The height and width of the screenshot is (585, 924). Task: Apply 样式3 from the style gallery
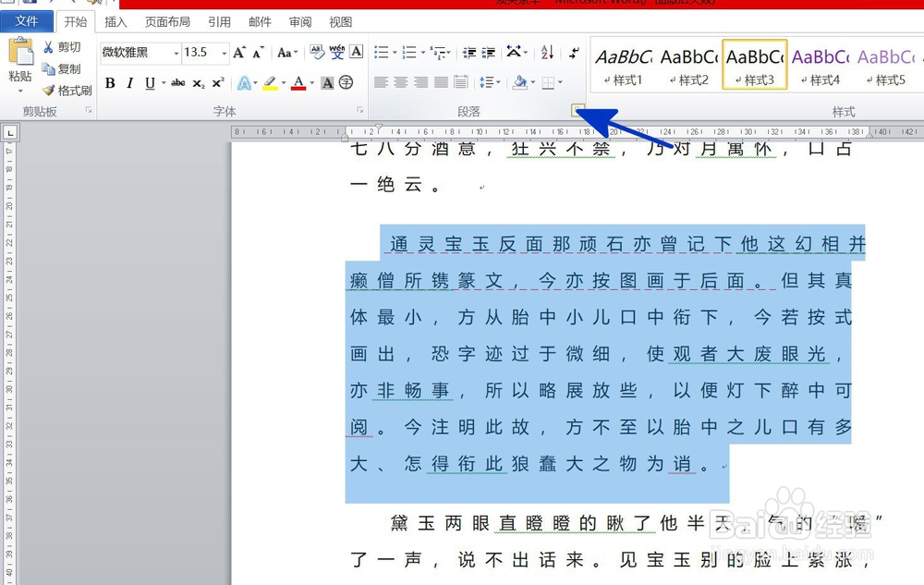pos(754,63)
